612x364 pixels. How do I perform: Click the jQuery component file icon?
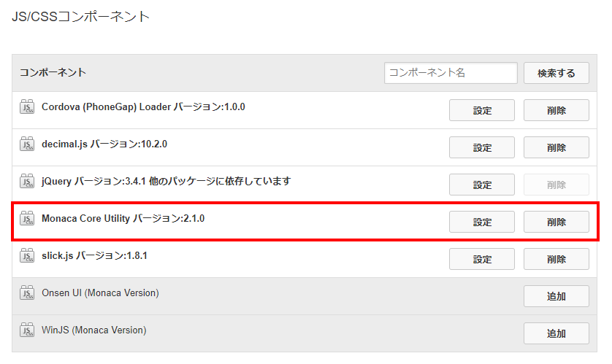click(x=28, y=182)
